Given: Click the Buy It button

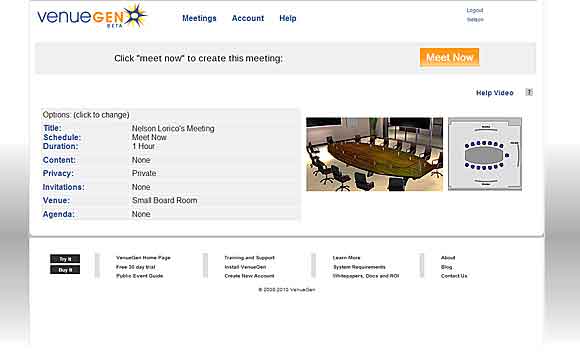Looking at the screenshot, I should point(65,270).
